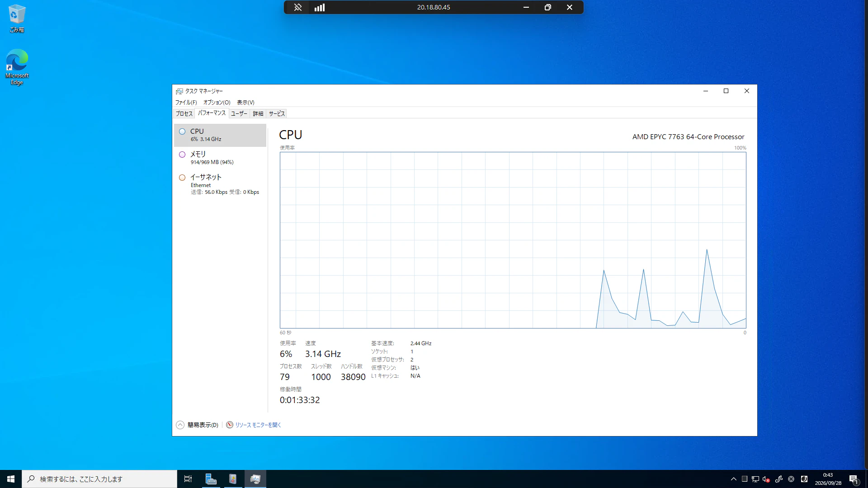Click the network tray icon

pyautogui.click(x=755, y=479)
